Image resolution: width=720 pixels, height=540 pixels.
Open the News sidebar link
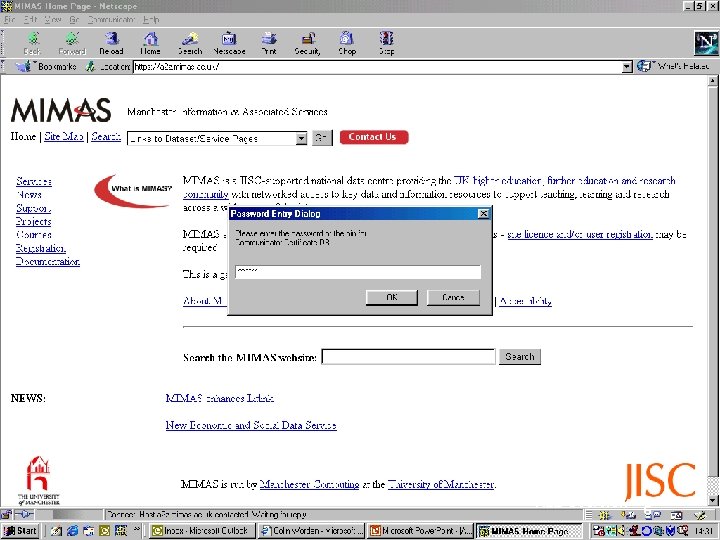pyautogui.click(x=29, y=195)
